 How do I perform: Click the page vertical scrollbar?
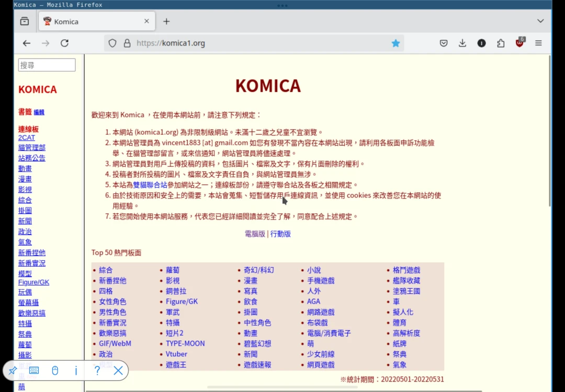point(549,131)
